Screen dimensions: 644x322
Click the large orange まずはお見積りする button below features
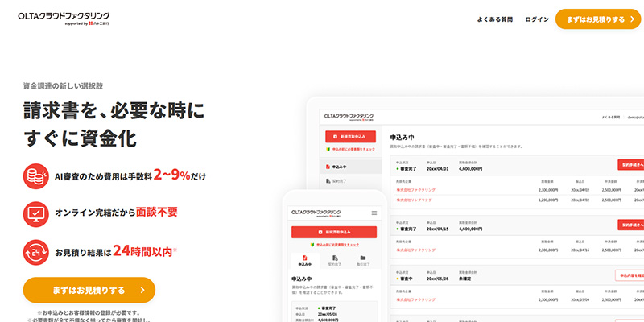[89, 290]
